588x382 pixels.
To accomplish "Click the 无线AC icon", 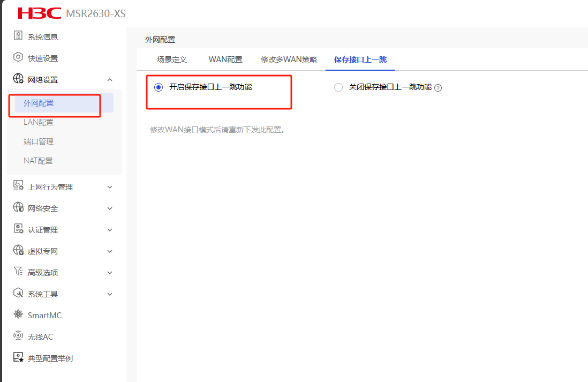I will [18, 336].
